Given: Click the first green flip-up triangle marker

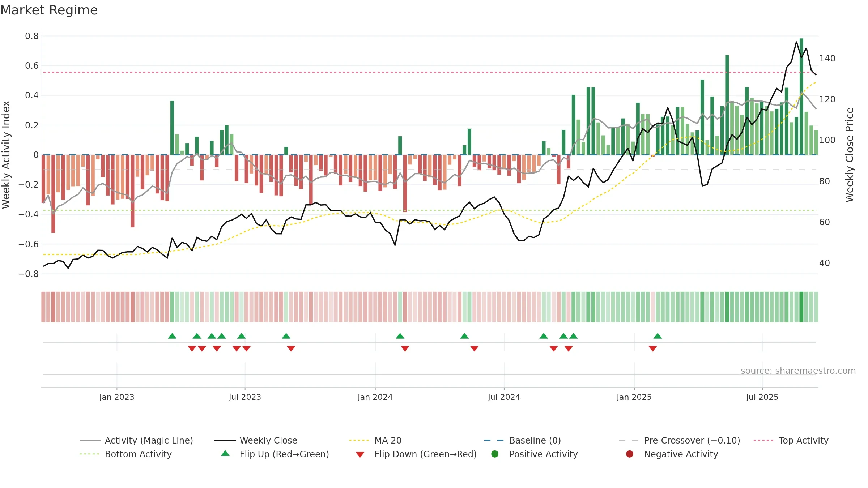Looking at the screenshot, I should click(x=172, y=336).
